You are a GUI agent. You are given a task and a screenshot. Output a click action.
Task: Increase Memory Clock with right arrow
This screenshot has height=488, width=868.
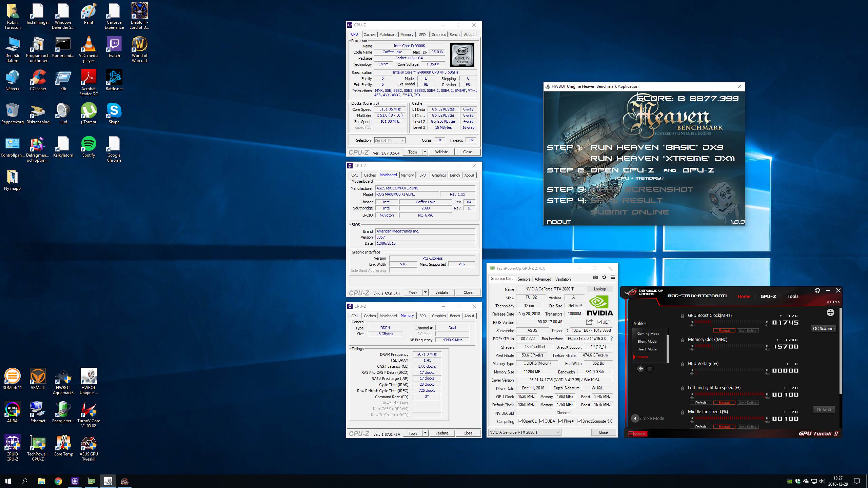coord(767,346)
